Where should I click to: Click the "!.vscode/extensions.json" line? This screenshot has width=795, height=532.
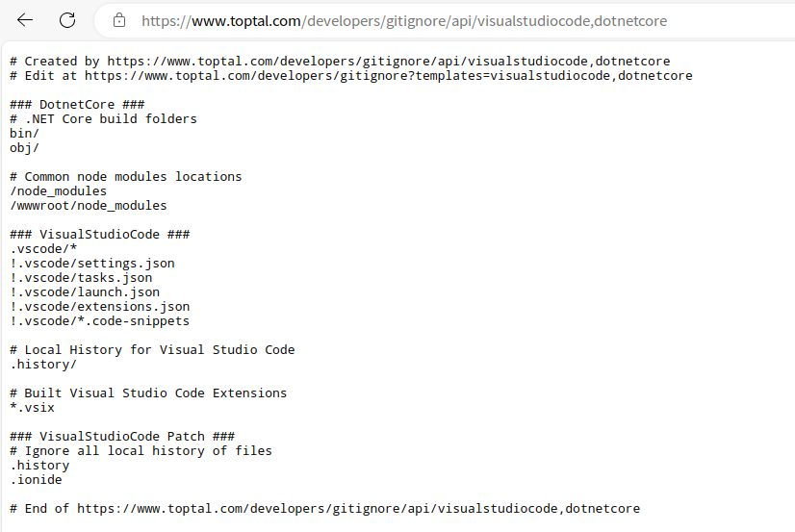100,307
